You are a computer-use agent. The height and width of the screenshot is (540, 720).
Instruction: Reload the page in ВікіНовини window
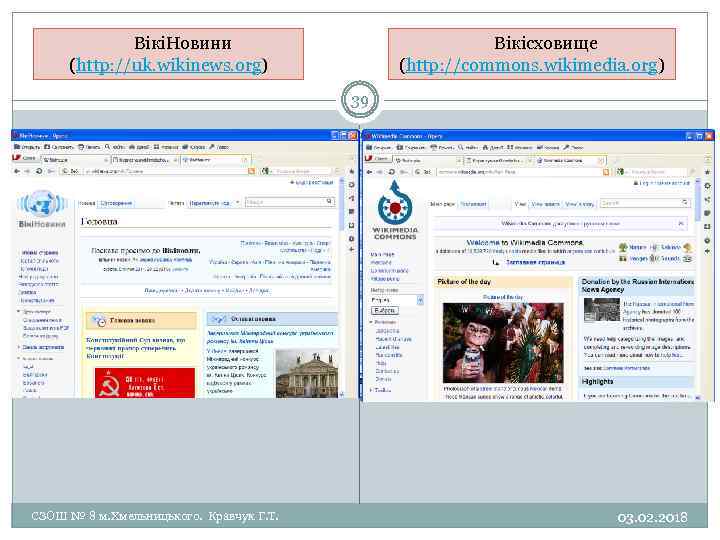39,171
